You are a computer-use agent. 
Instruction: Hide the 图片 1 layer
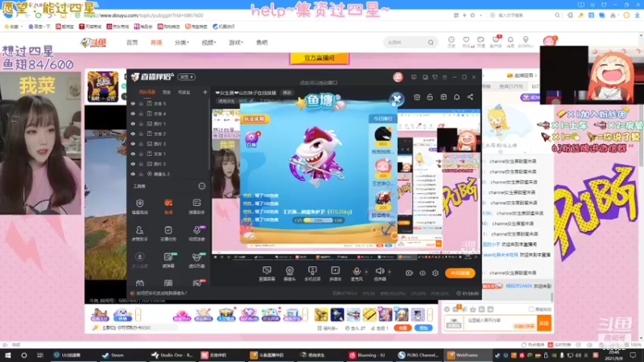click(133, 124)
